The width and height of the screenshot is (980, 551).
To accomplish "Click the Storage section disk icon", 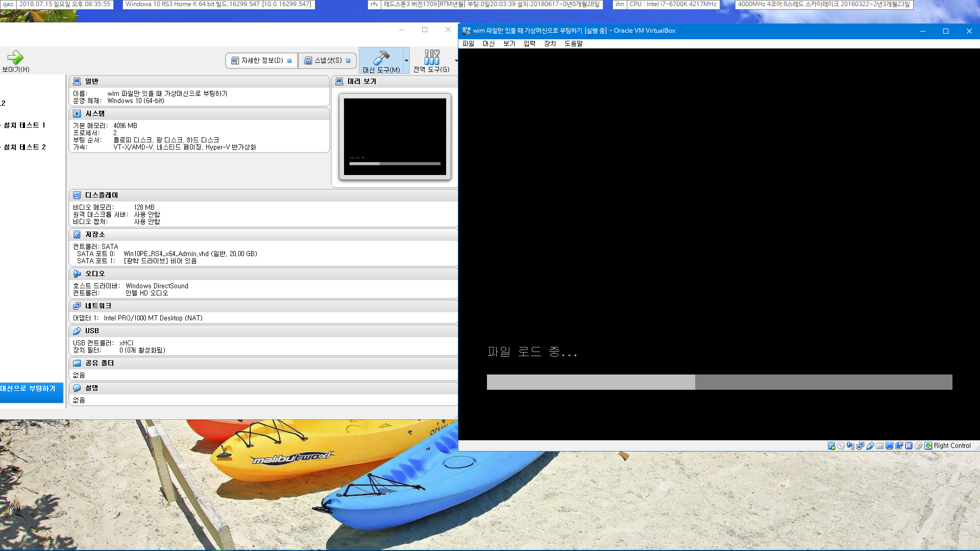I will coord(77,234).
